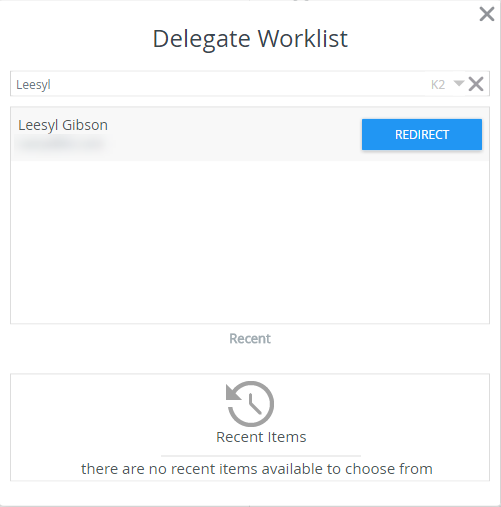Redirect worklist to Leesyl Gibson
This screenshot has height=507, width=501.
[422, 134]
